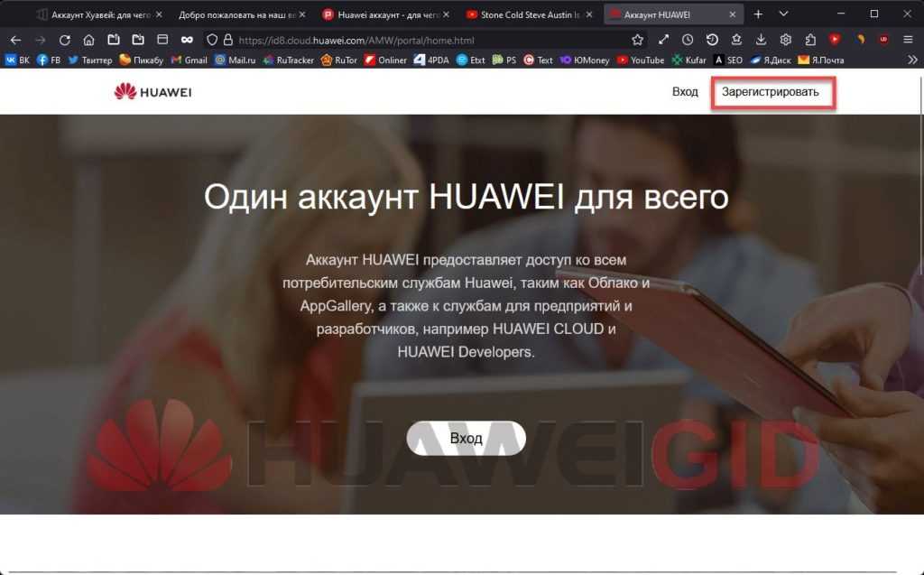Image resolution: width=924 pixels, height=575 pixels.
Task: Close the Stone Cold Steve Austin tab
Action: (588, 14)
